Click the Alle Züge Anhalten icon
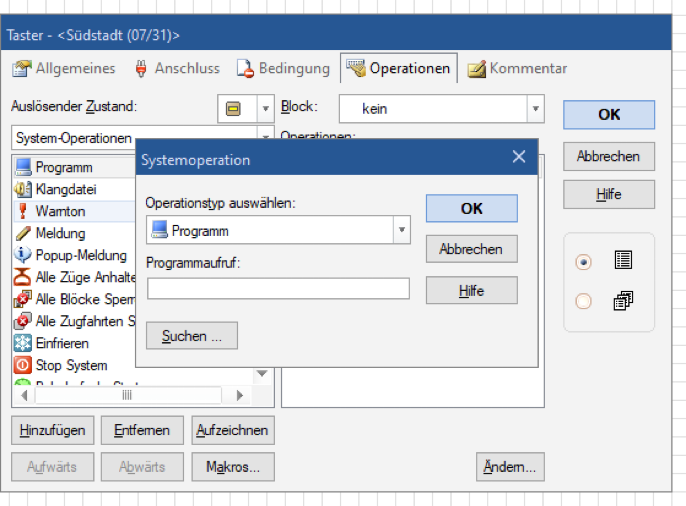The width and height of the screenshot is (686, 506). coord(23,277)
